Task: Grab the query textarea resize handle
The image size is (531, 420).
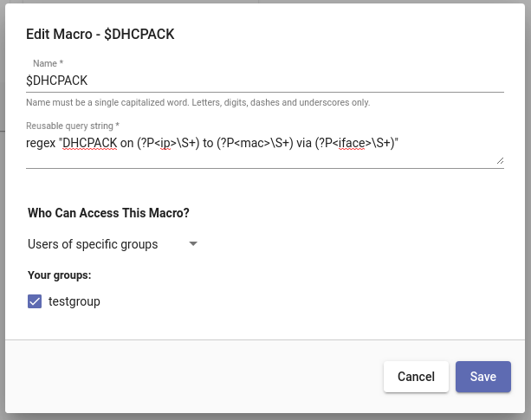Action: click(x=500, y=161)
